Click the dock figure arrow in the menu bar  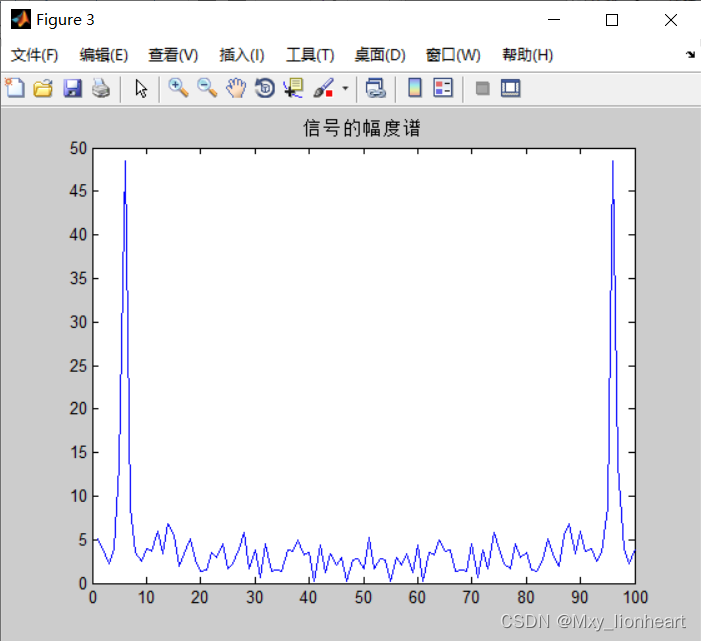click(x=690, y=55)
